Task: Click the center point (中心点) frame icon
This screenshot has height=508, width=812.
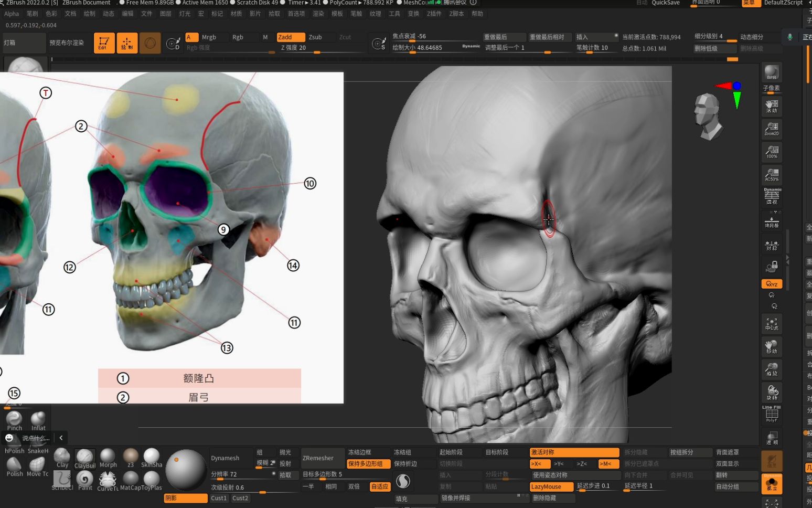Action: [x=772, y=324]
